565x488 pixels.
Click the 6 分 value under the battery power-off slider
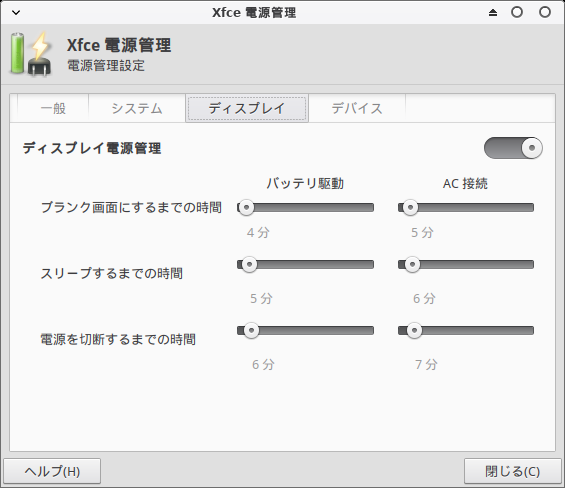pyautogui.click(x=263, y=364)
